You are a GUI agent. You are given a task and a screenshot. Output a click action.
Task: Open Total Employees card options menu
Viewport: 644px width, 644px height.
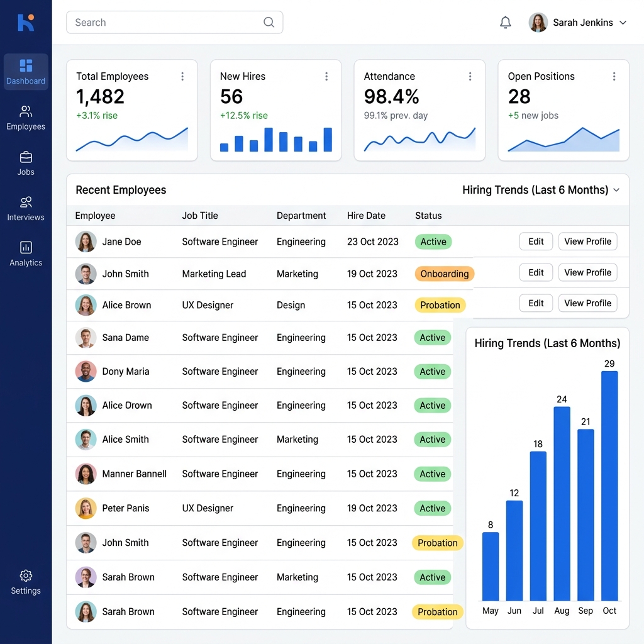point(182,76)
